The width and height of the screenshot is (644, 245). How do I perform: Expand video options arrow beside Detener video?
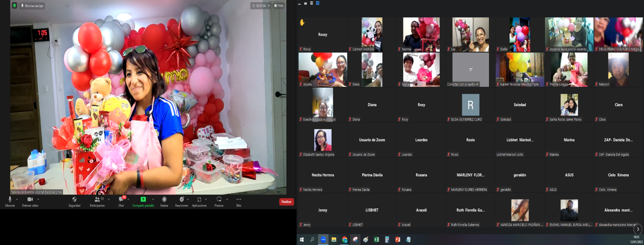(38, 199)
